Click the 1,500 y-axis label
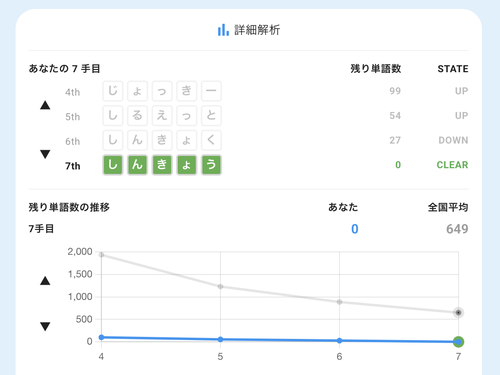The height and width of the screenshot is (375, 500). (x=80, y=274)
